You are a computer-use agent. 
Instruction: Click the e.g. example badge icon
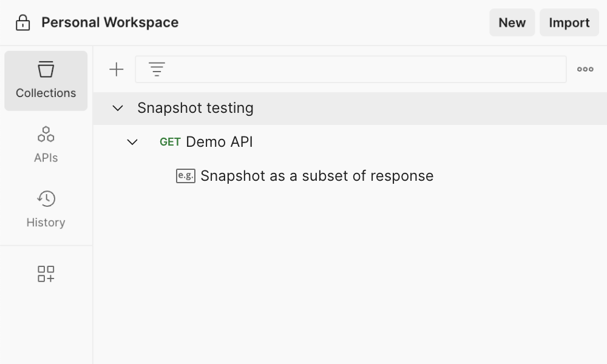[x=184, y=176]
